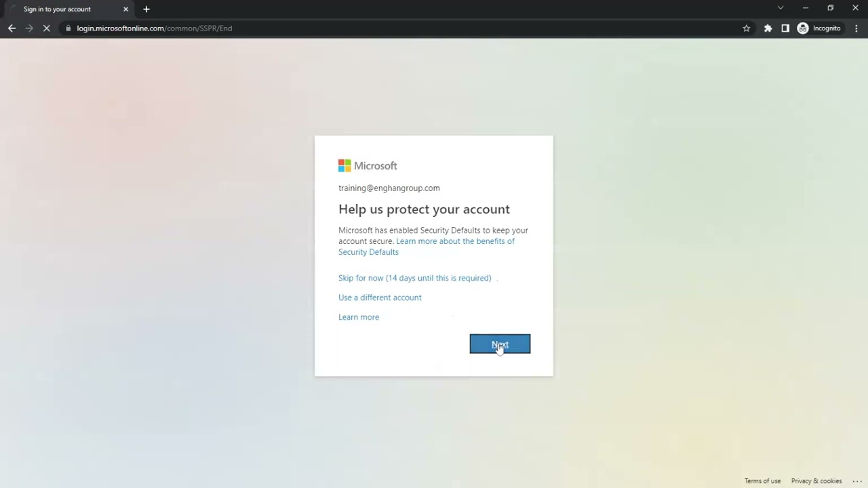This screenshot has height=488, width=868.
Task: Open Privacy & cookies footer link
Action: click(816, 481)
